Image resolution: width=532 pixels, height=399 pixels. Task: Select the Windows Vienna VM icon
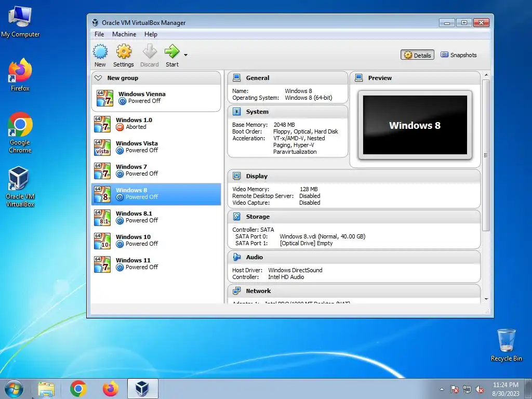click(x=105, y=98)
